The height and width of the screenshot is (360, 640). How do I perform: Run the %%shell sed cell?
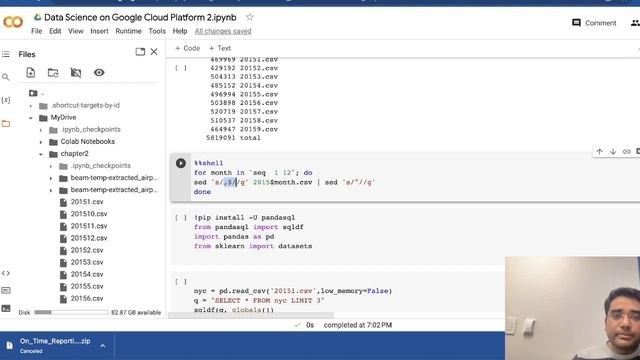coord(181,163)
